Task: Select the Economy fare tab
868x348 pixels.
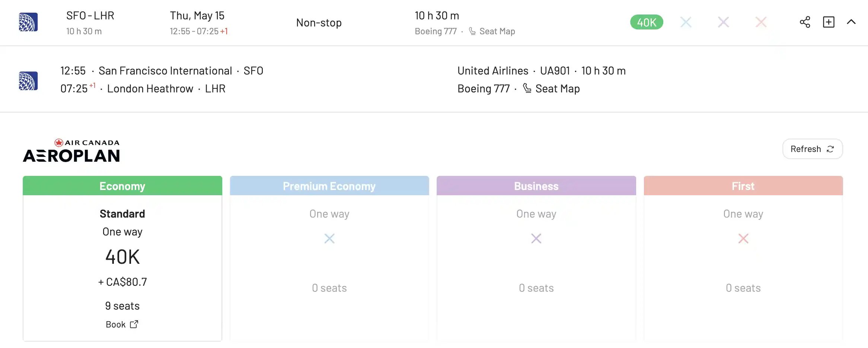Action: pyautogui.click(x=122, y=186)
